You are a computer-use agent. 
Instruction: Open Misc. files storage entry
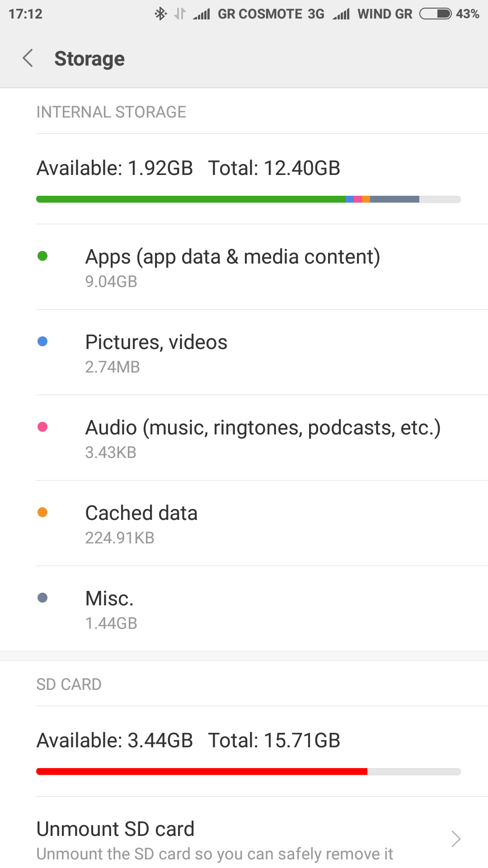pos(111,609)
